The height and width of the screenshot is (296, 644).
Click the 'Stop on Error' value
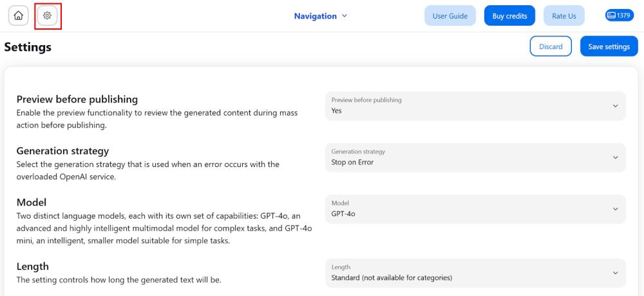click(x=352, y=163)
